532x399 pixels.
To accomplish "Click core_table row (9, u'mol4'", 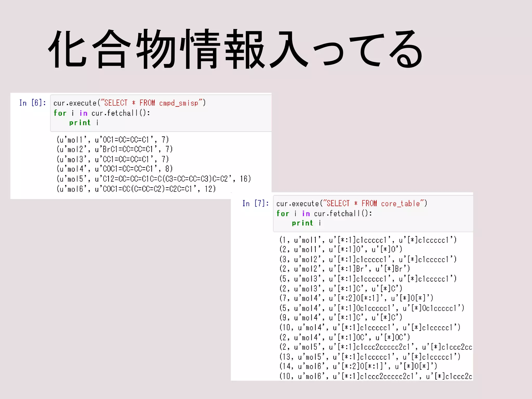I will (x=341, y=318).
